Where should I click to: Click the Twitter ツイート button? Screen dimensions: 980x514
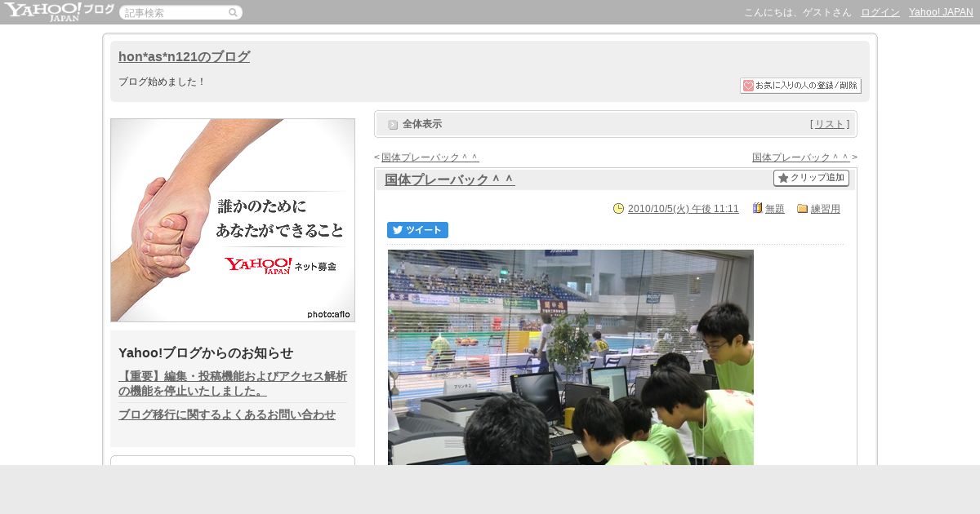pos(417,230)
